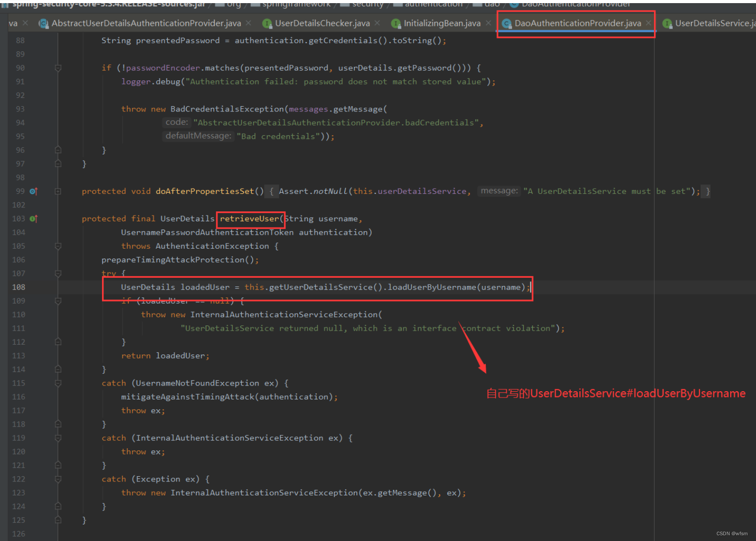756x541 pixels.
Task: Collapse the try block at line 107
Action: pos(58,274)
